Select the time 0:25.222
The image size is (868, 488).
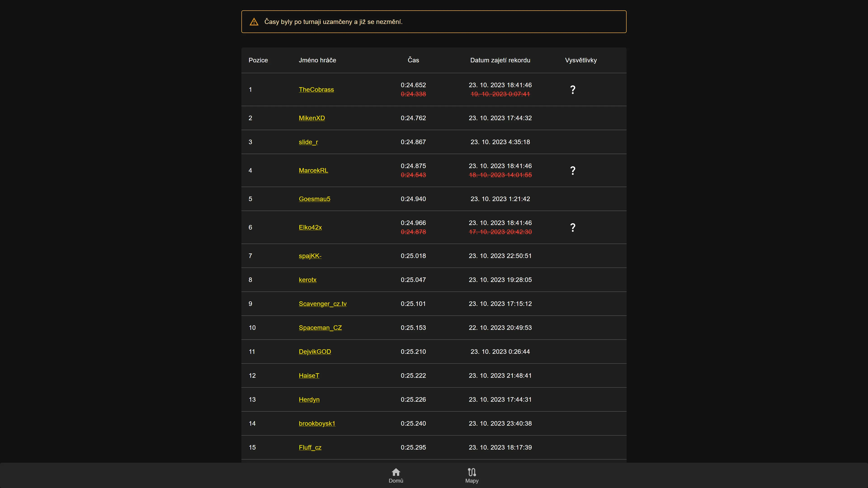click(x=413, y=375)
